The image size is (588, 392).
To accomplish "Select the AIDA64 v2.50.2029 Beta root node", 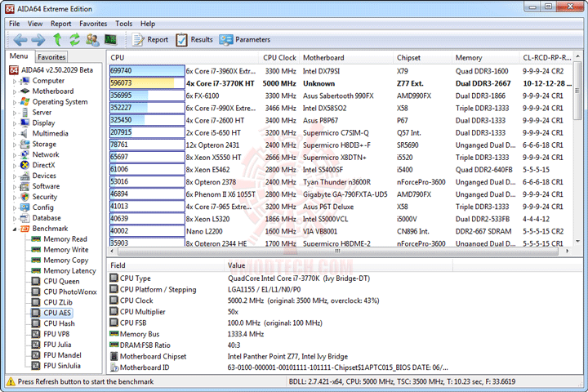I will (56, 70).
